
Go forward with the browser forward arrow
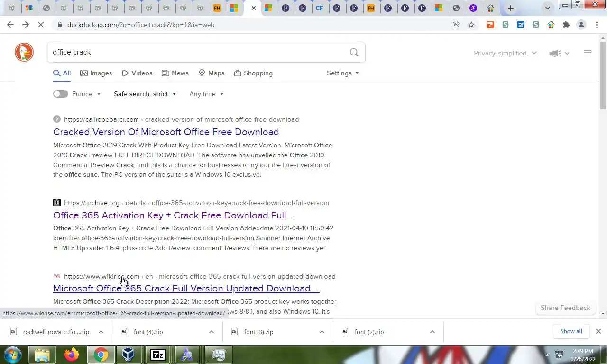(x=26, y=25)
